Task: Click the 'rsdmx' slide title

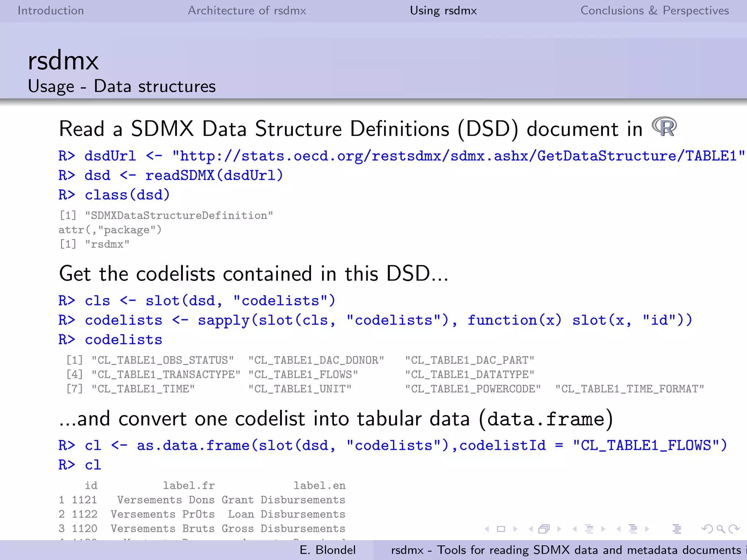Action: tap(63, 61)
